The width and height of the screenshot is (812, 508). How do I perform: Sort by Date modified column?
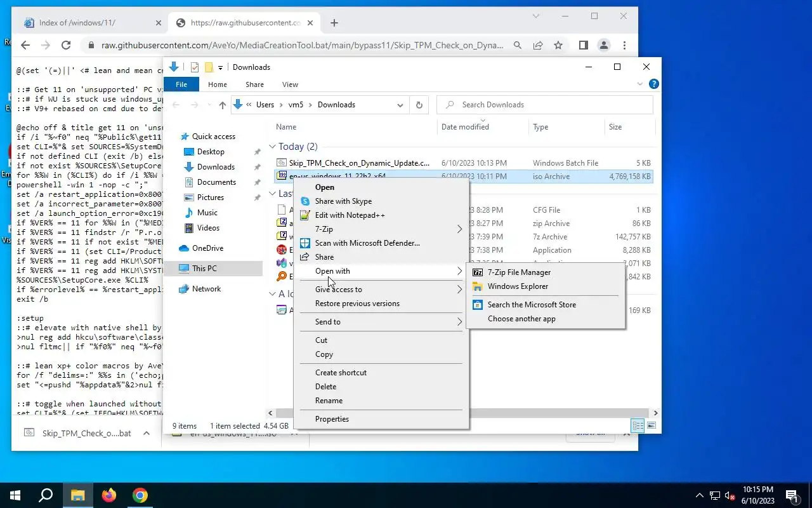(x=465, y=127)
